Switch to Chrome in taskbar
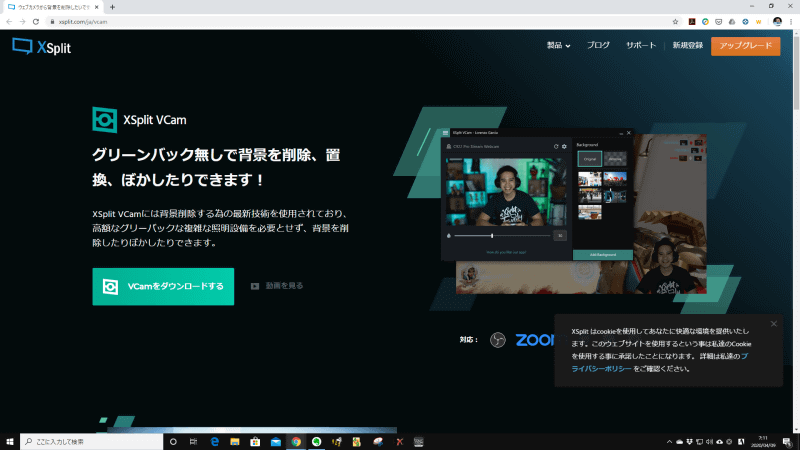 [296, 442]
